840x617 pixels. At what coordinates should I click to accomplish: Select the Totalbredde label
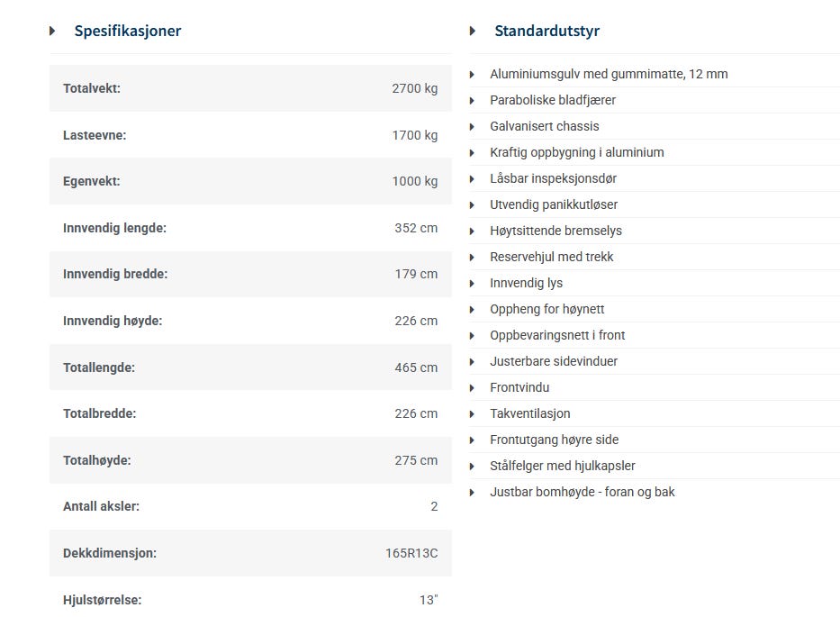click(x=100, y=413)
